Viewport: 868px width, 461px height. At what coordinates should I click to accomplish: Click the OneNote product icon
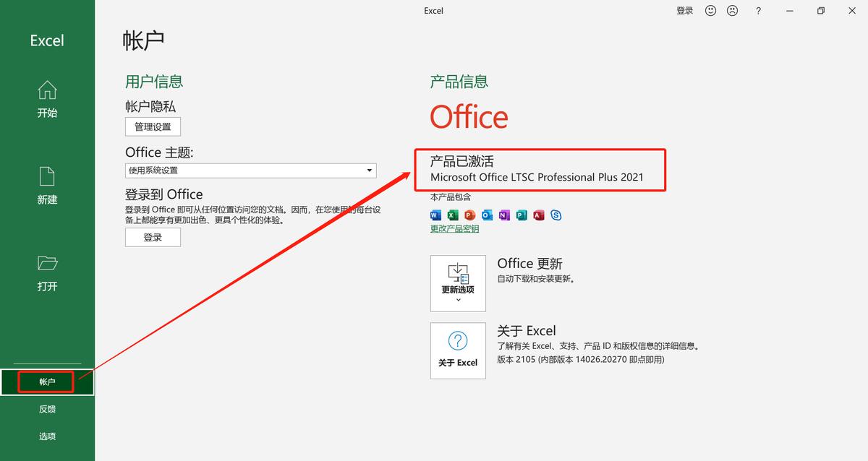click(x=504, y=215)
